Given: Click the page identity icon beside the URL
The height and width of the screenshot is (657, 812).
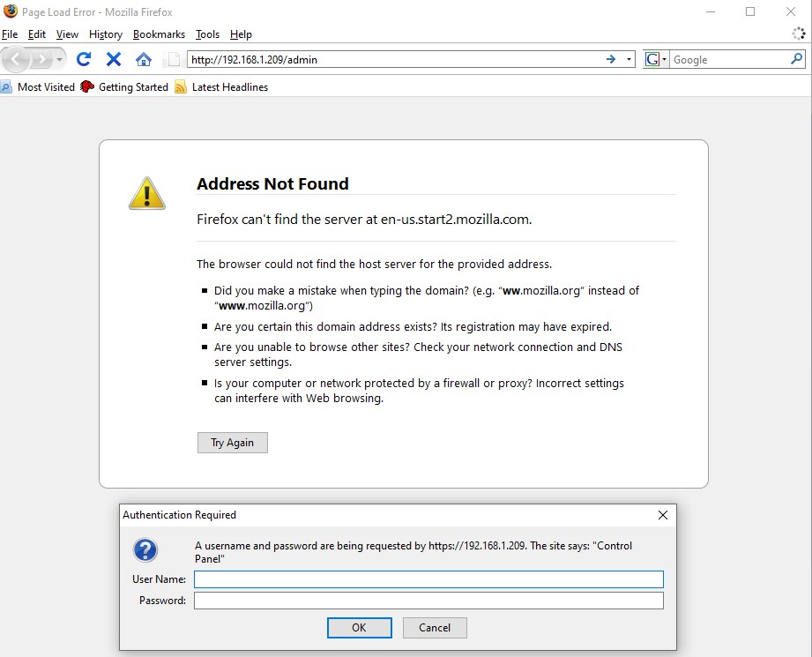Looking at the screenshot, I should (174, 60).
